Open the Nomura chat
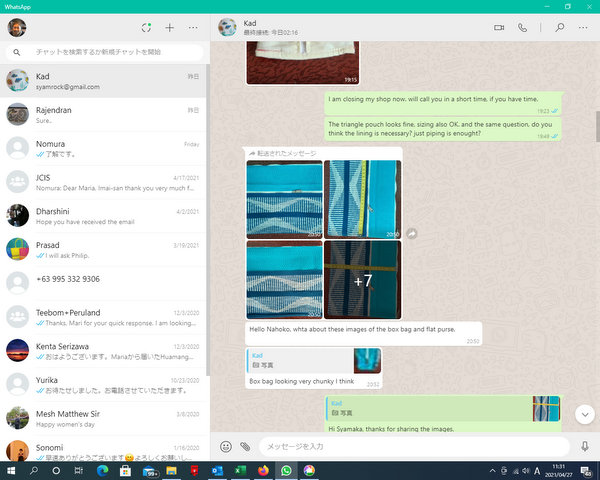 [103, 149]
